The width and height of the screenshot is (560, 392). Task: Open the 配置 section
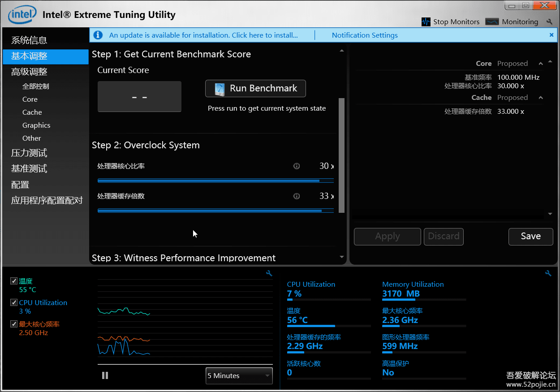point(20,185)
